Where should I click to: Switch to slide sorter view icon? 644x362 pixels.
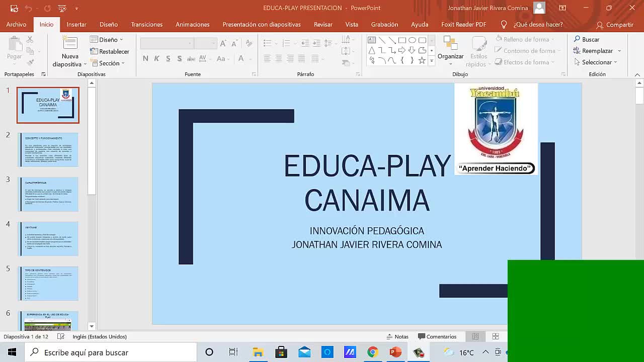[496, 336]
